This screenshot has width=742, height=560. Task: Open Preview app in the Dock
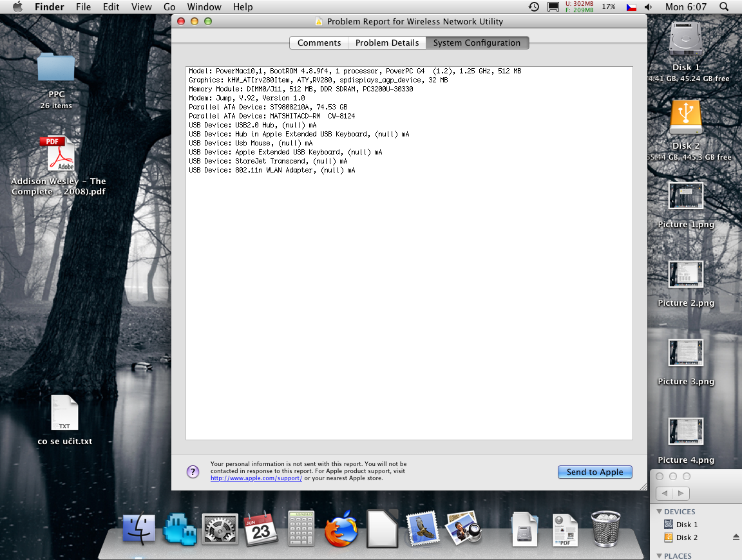click(x=463, y=528)
